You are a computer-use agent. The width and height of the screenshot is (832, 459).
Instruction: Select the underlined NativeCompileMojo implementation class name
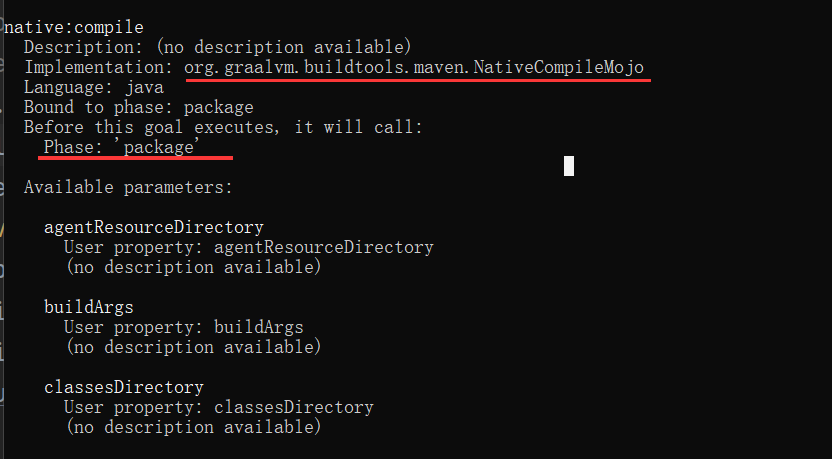(414, 67)
